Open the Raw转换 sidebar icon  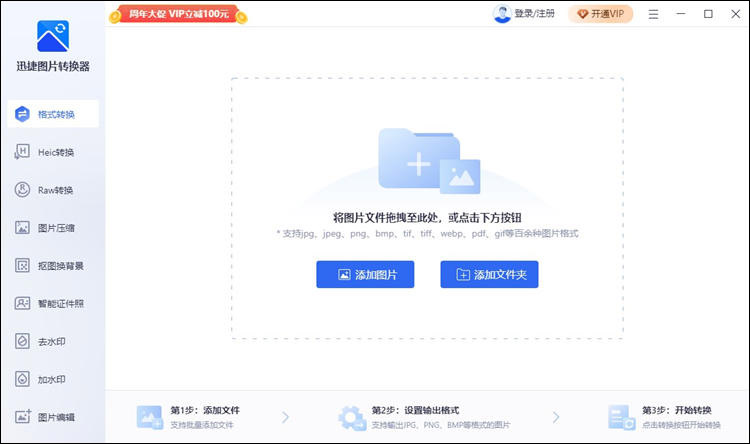(x=22, y=189)
